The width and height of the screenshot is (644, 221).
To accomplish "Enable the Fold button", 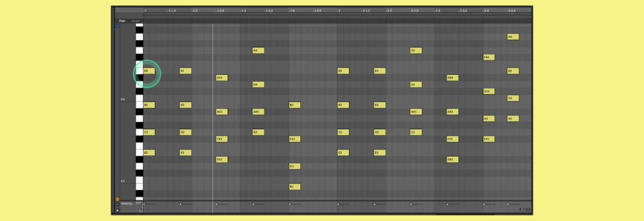I will coord(122,21).
